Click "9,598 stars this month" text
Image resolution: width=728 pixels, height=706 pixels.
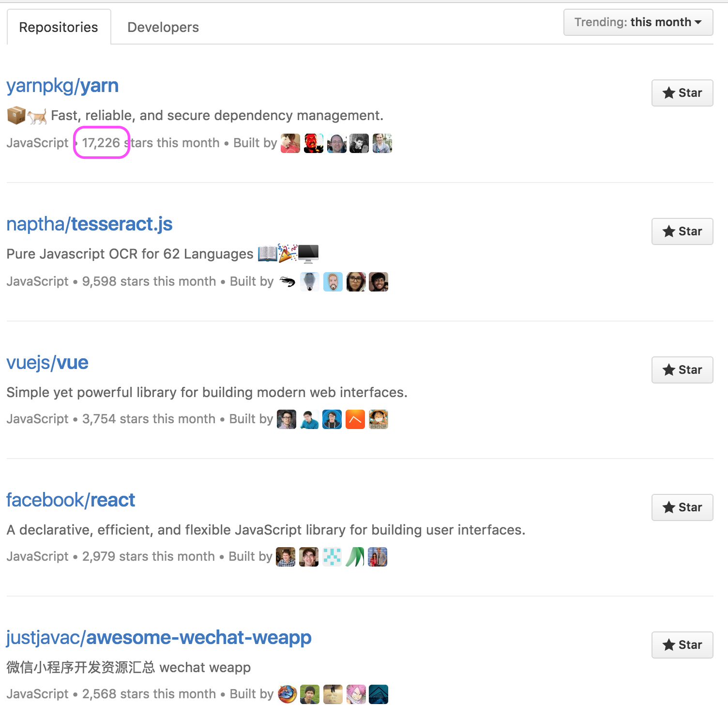pyautogui.click(x=149, y=281)
